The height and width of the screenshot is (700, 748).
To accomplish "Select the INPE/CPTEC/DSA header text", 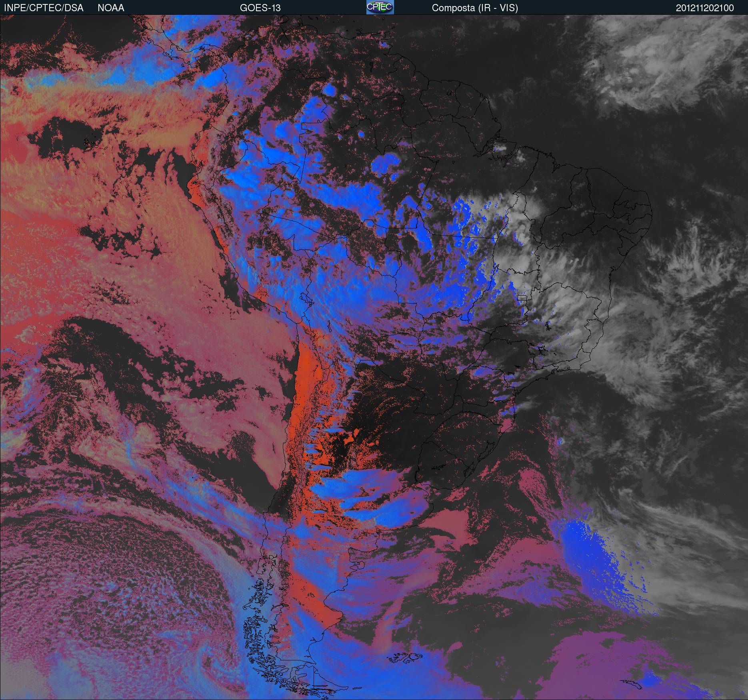I will pos(44,8).
